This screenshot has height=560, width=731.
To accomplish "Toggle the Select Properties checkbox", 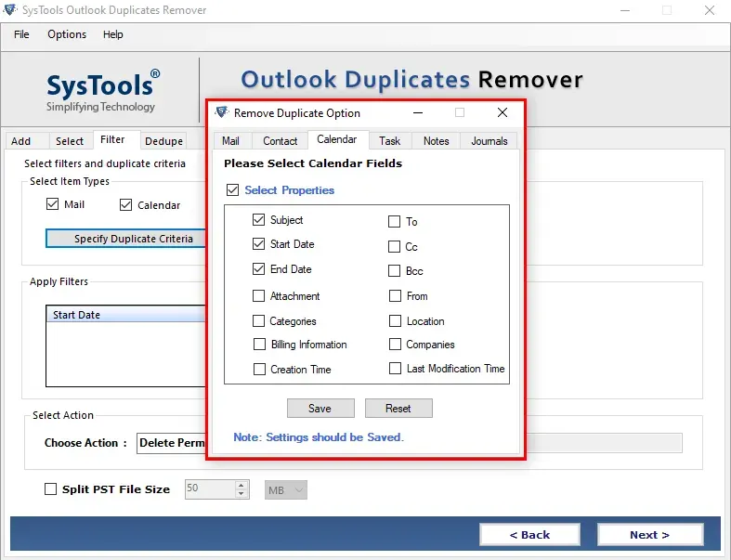I will [232, 189].
